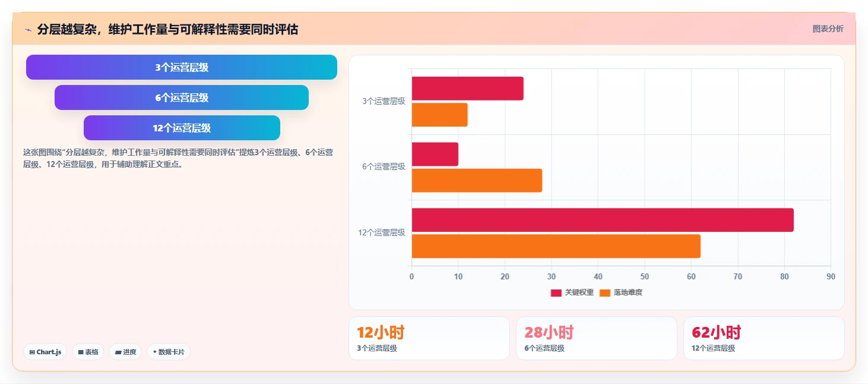Screen dimensions: 868x384
Task: Click the x-axis tick label 20
Action: coord(505,276)
